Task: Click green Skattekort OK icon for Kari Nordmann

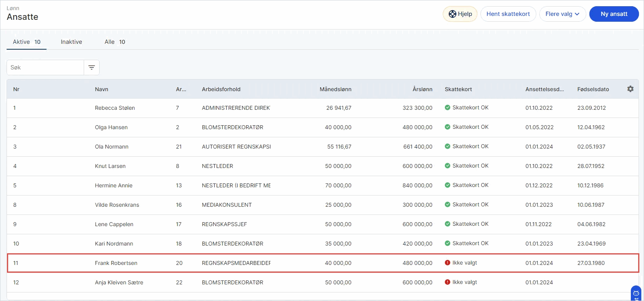Action: click(x=448, y=243)
